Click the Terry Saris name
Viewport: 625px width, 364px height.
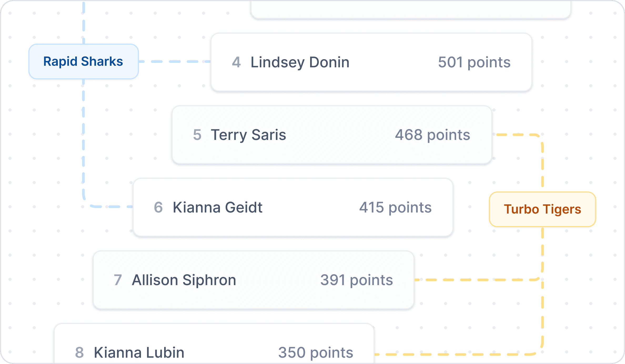click(x=248, y=135)
